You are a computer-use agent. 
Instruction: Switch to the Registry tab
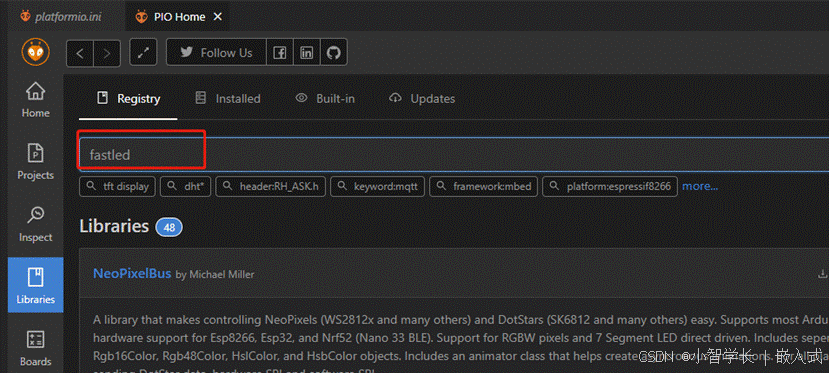click(128, 98)
